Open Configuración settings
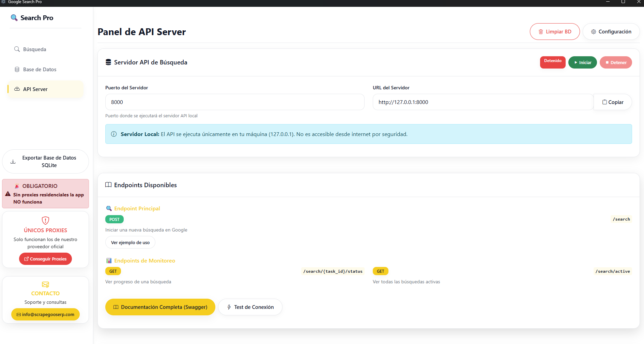This screenshot has height=344, width=644. point(611,32)
